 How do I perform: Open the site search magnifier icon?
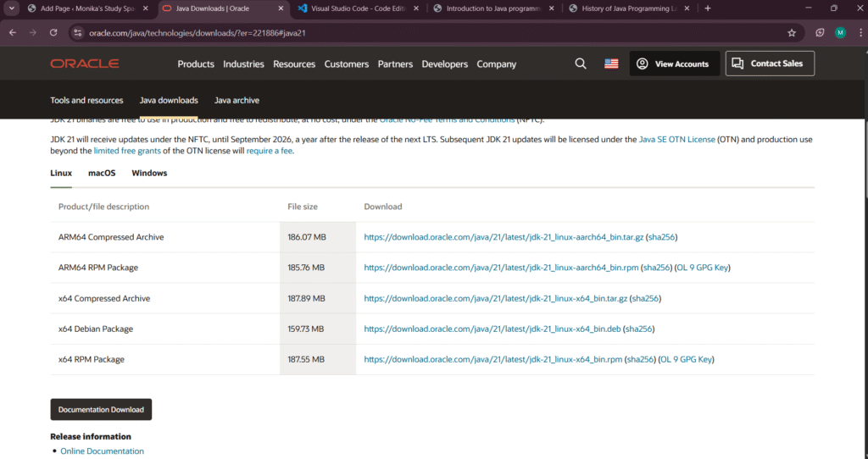click(x=580, y=64)
